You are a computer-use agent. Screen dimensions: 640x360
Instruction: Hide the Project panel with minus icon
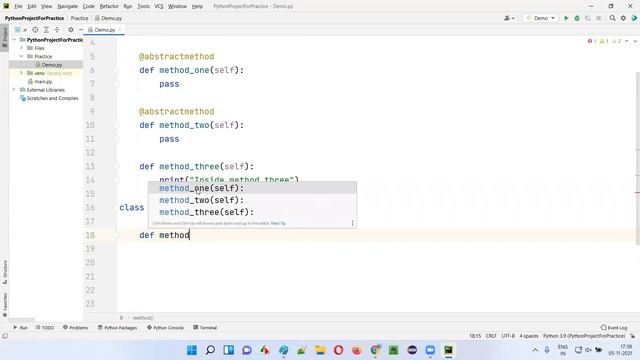[80, 30]
